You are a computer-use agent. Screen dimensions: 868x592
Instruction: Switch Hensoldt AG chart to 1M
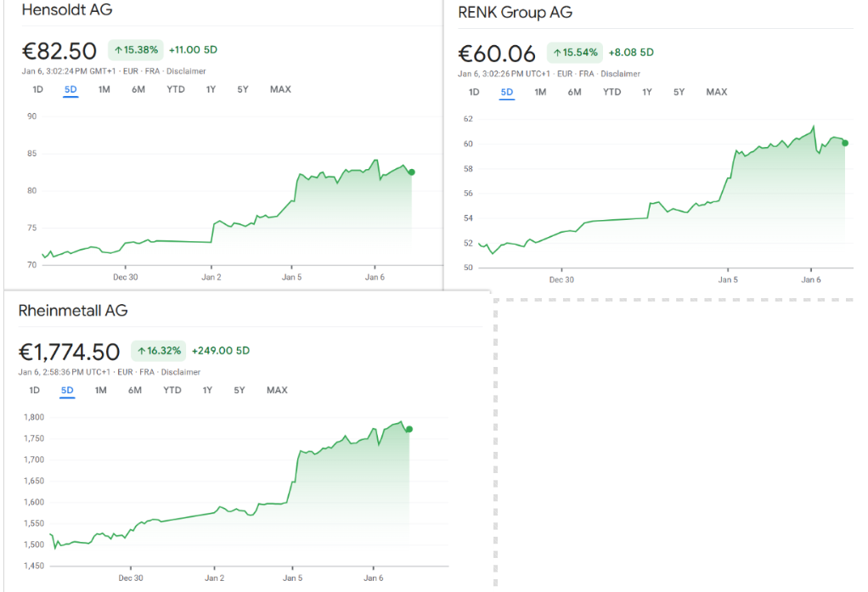(x=104, y=89)
